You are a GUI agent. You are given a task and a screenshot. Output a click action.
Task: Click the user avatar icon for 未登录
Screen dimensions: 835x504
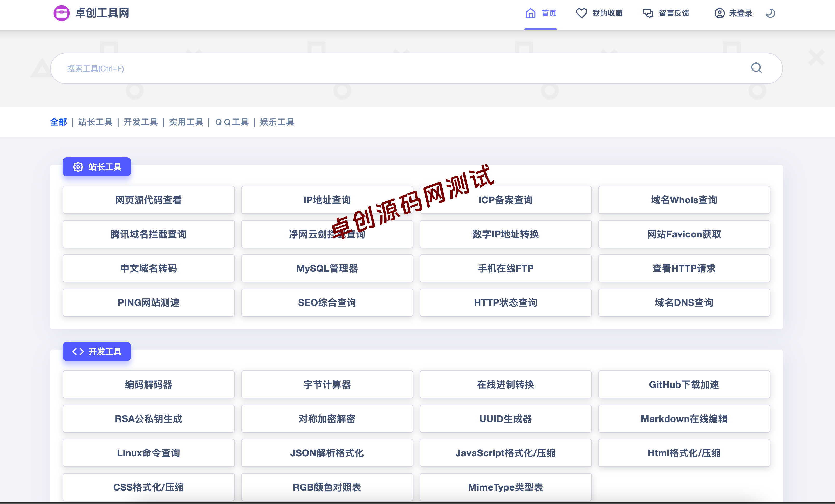(720, 13)
